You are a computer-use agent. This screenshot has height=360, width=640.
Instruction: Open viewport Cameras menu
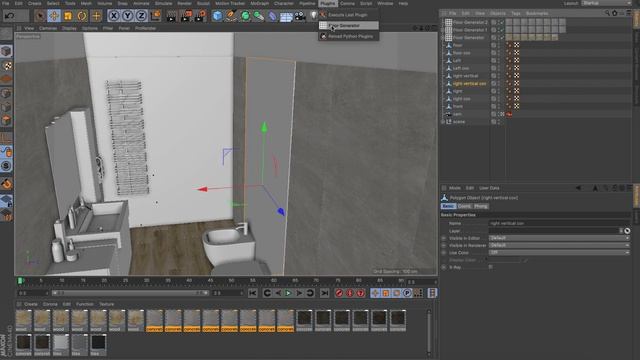pyautogui.click(x=48, y=28)
